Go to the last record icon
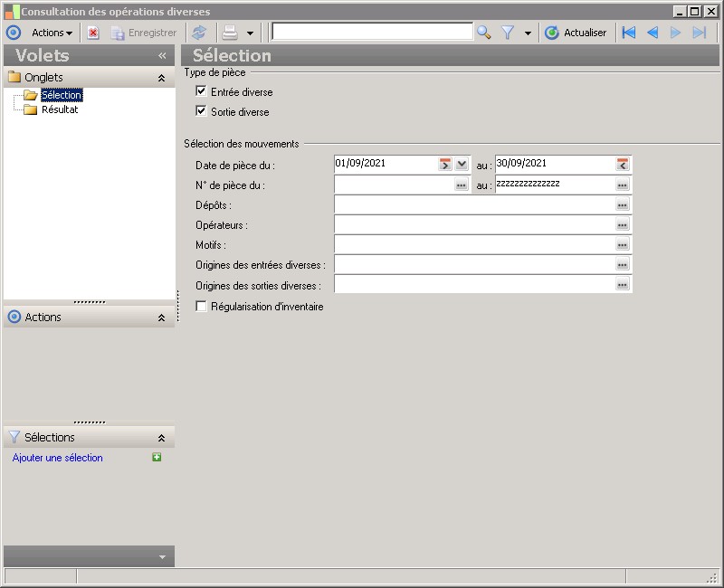This screenshot has width=724, height=588. click(700, 33)
